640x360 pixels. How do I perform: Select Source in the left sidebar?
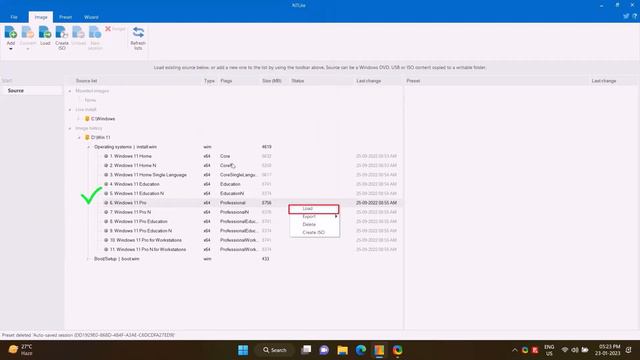click(x=31, y=91)
